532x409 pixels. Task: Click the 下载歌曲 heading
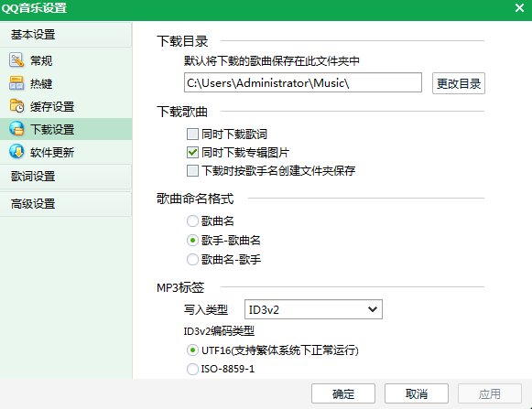point(182,112)
